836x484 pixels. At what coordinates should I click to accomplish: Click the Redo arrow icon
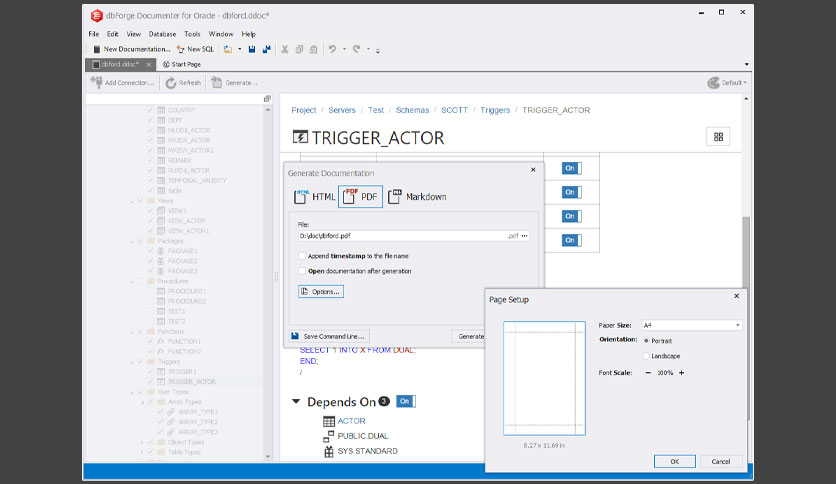[x=356, y=49]
